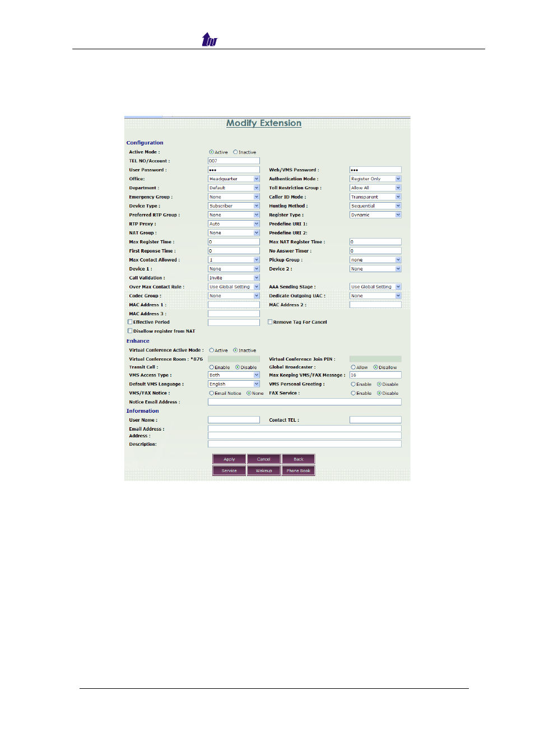The height and width of the screenshot is (756, 535).
Task: Click the User Name field
Action: (234, 420)
